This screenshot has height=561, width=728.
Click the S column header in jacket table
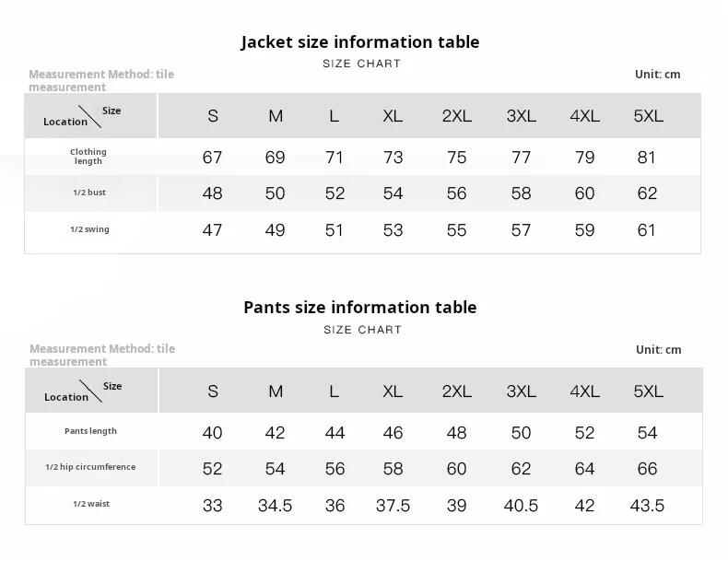(x=213, y=116)
